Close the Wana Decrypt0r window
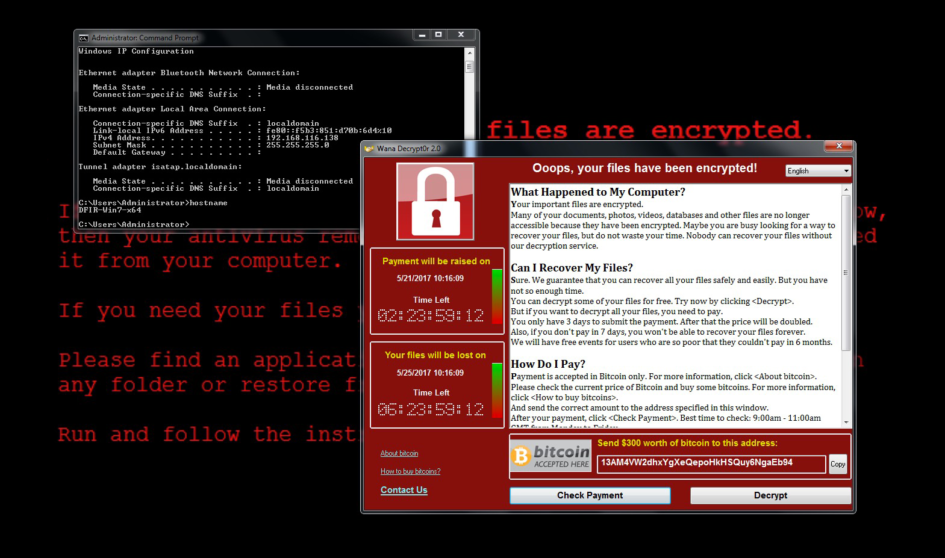Viewport: 945px width, 558px height. coord(838,146)
